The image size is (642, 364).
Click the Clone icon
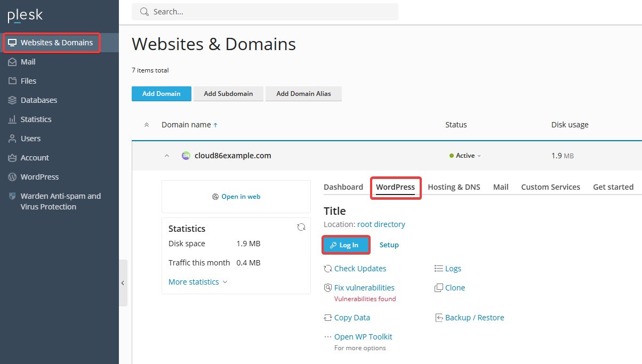click(x=439, y=288)
